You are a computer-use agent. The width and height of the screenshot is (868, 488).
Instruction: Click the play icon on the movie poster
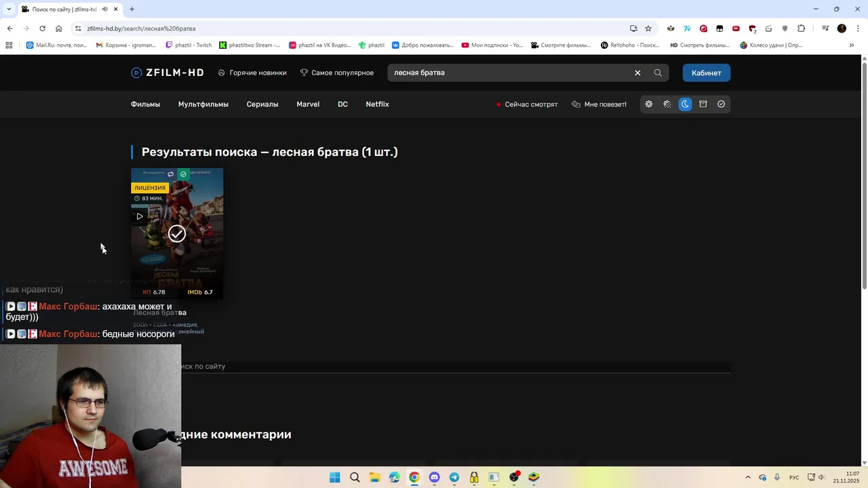(140, 216)
